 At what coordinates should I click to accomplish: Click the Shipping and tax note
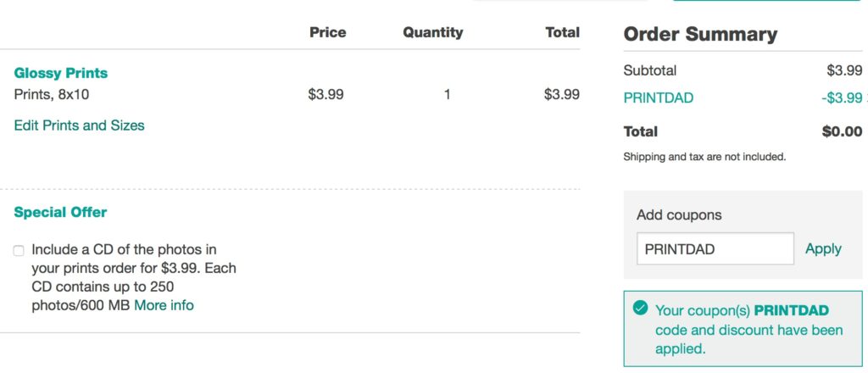pyautogui.click(x=704, y=157)
